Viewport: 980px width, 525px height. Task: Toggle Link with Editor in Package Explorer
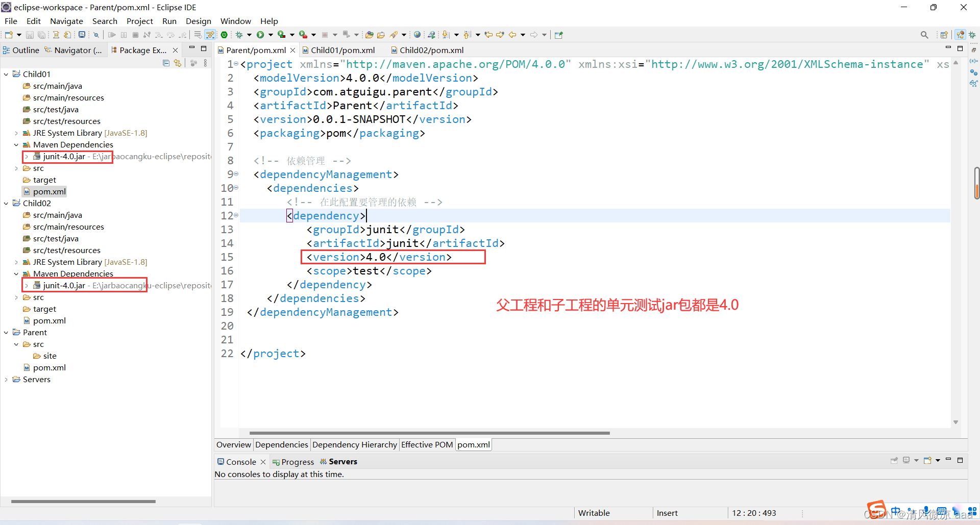[178, 63]
